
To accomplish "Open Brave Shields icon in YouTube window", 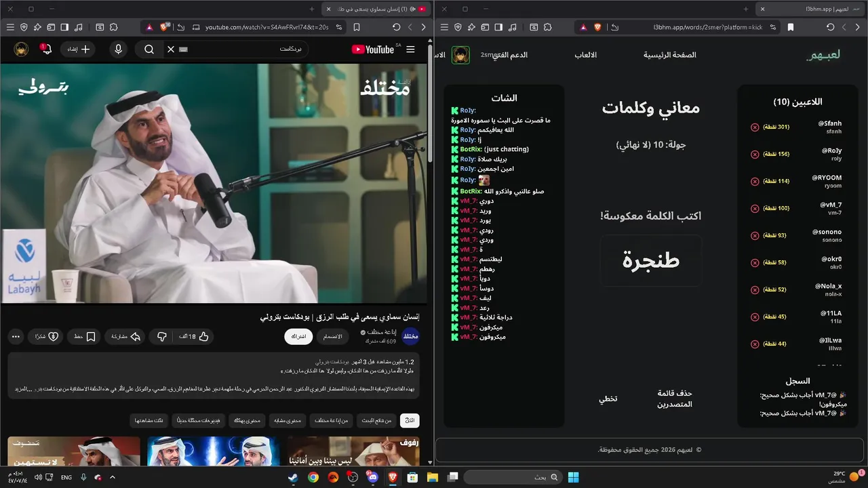I will 164,27.
